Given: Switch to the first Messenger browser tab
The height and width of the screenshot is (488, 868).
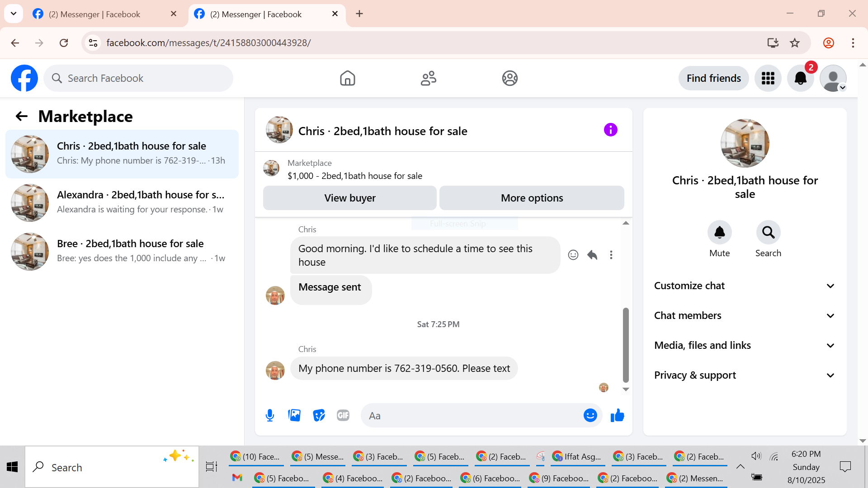Looking at the screenshot, I should 95,14.
